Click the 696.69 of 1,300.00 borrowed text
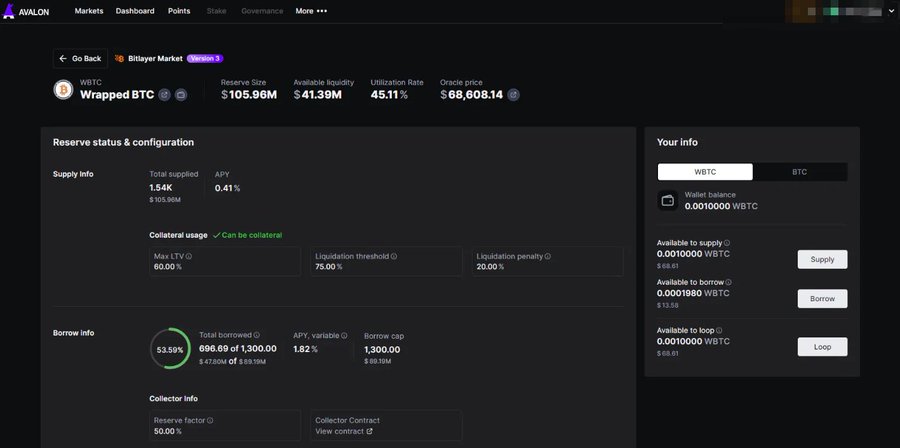Image resolution: width=900 pixels, height=448 pixels. click(x=238, y=348)
